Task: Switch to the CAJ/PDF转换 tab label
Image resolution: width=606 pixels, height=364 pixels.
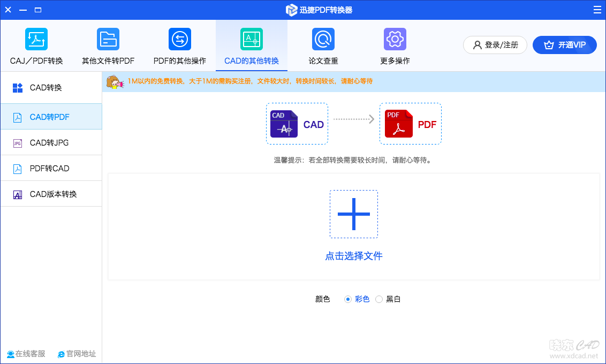Action: coord(36,60)
